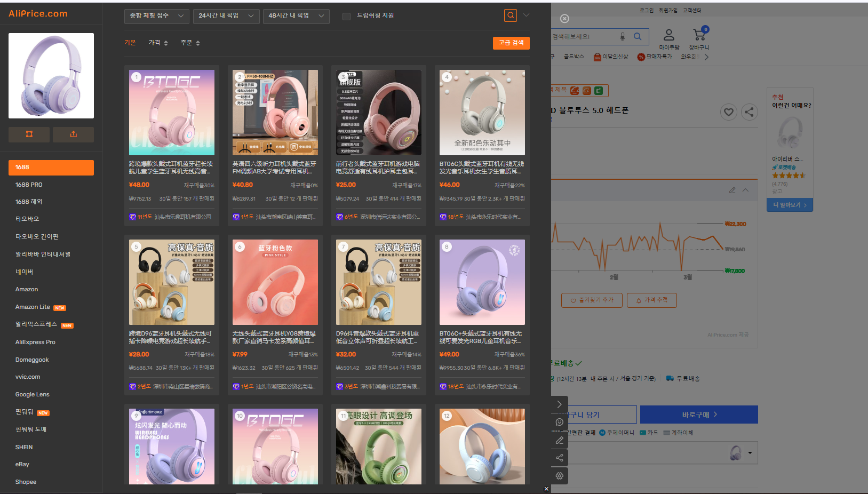Open the 24시간 내 픽업 dropdown
The image size is (868, 494).
(226, 16)
